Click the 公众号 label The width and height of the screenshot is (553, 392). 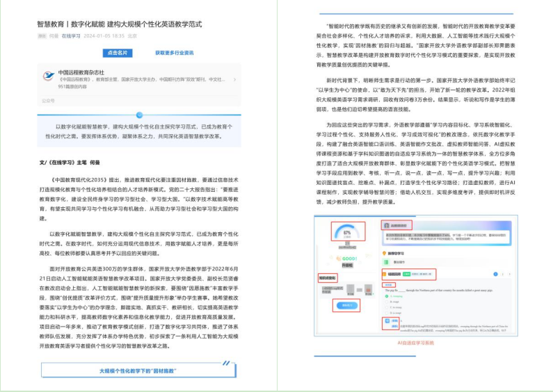(x=48, y=101)
